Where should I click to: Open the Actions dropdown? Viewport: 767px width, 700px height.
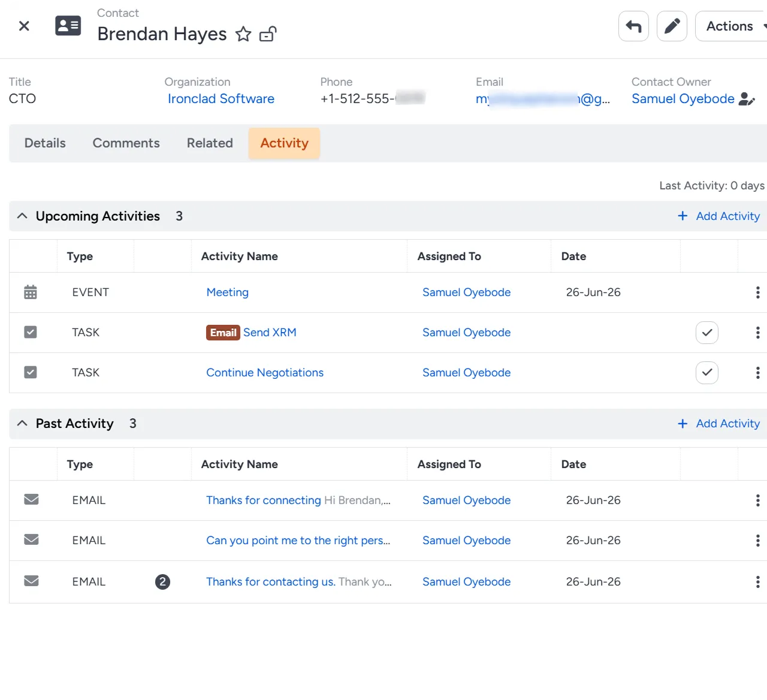(731, 26)
